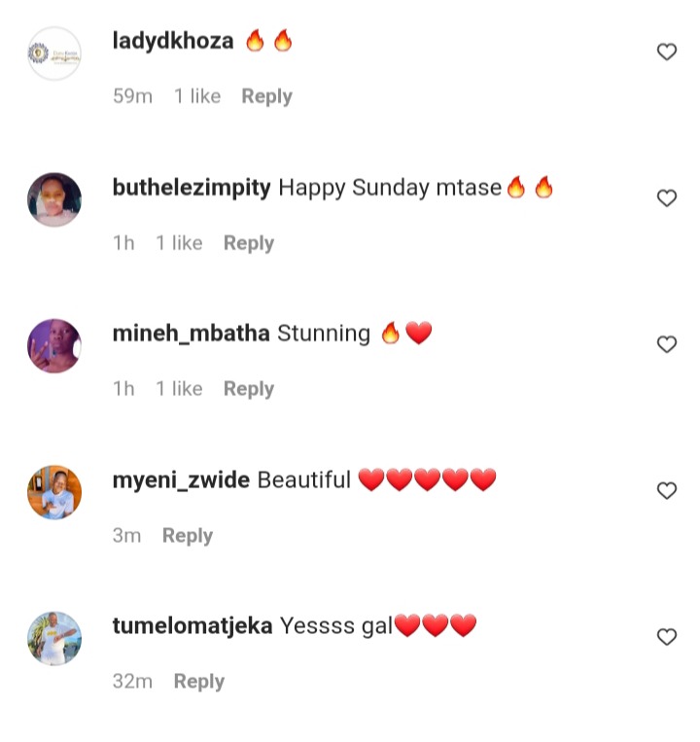Reply to tumelomatjeka's comment
The image size is (700, 742).
tap(199, 682)
